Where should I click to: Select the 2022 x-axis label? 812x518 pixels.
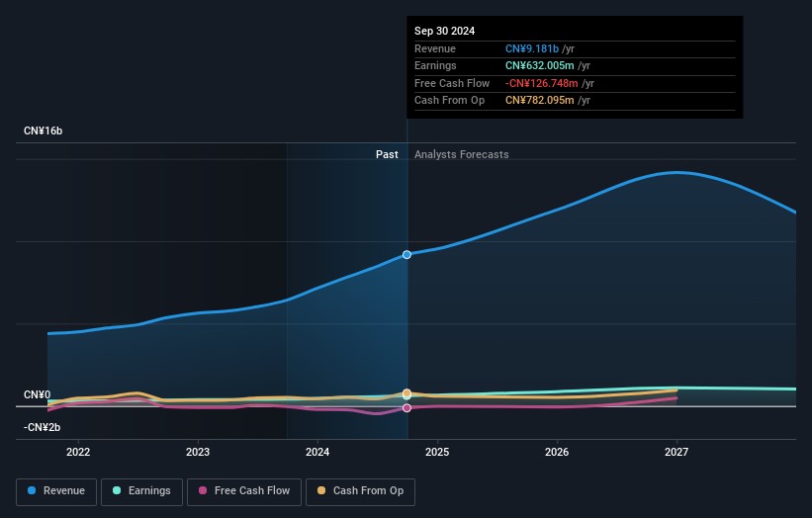click(x=78, y=453)
